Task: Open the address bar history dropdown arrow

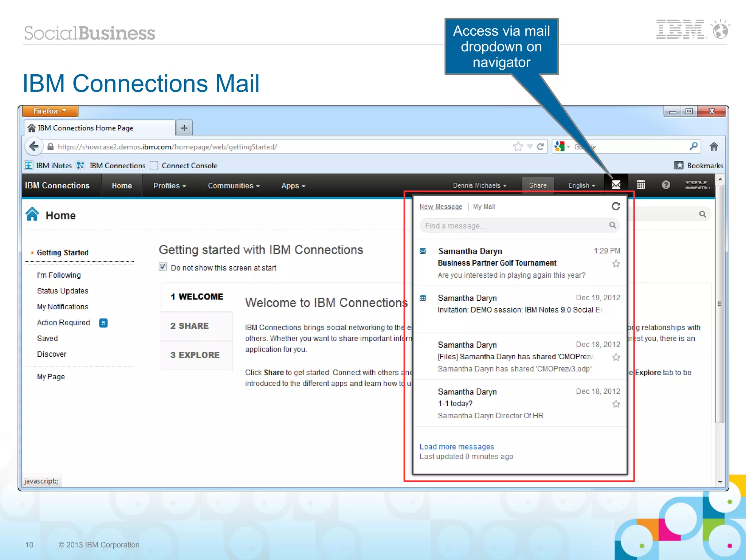Action: 530,146
